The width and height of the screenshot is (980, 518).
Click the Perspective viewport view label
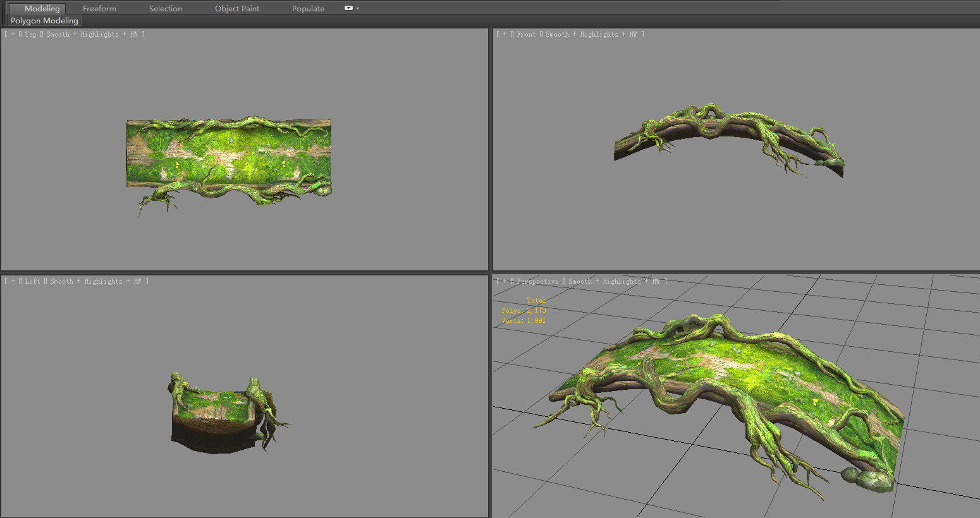(x=537, y=281)
